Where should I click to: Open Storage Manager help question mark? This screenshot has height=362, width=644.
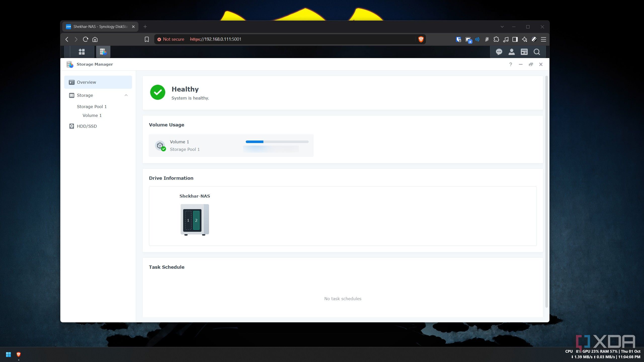510,64
